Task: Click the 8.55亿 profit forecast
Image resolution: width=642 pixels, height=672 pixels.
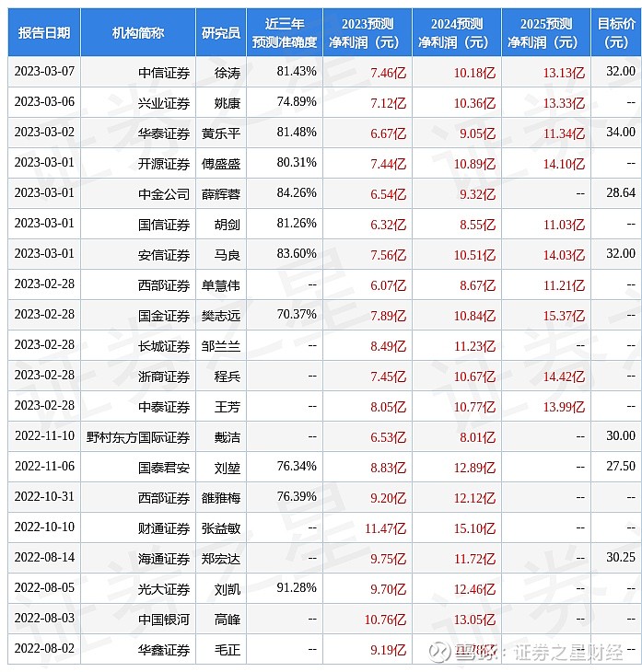Action: tap(477, 225)
